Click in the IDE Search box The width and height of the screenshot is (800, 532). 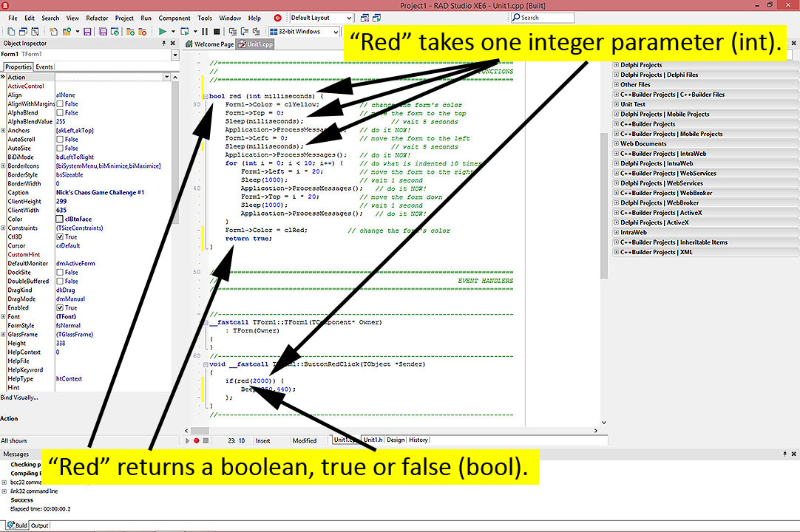point(543,18)
